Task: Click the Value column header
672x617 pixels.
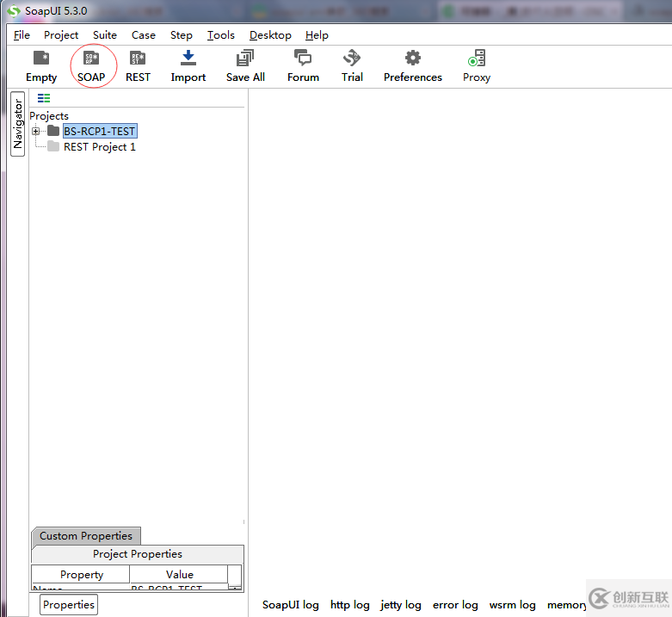Action: [179, 574]
